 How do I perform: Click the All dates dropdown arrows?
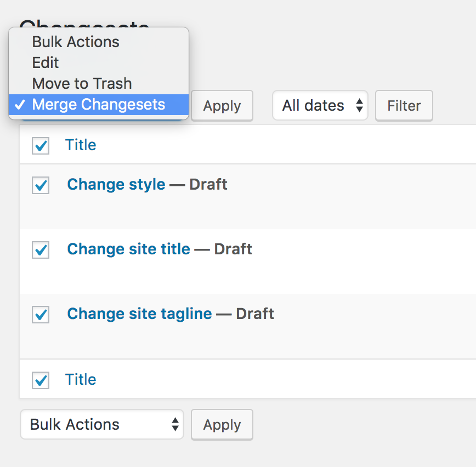click(359, 106)
